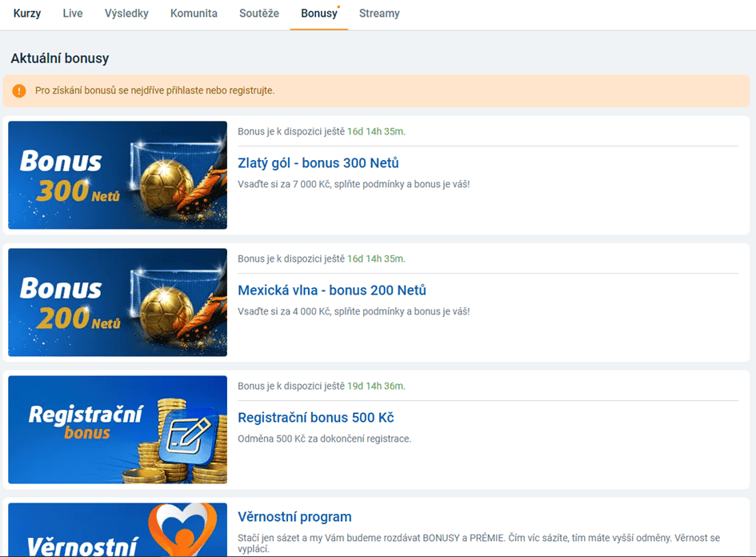Click the text 'Vsaďte si za 7 000 Kč'
Screen dimensions: 756x557
(x=284, y=184)
